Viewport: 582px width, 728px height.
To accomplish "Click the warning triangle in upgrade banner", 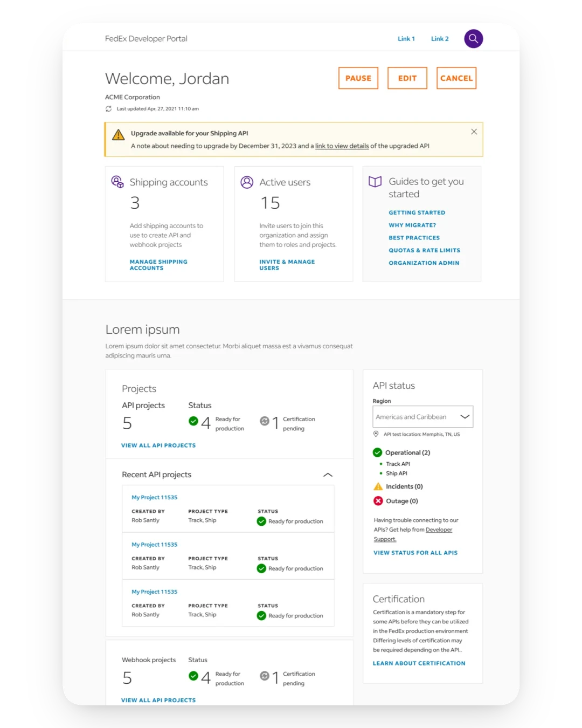I will (x=118, y=135).
